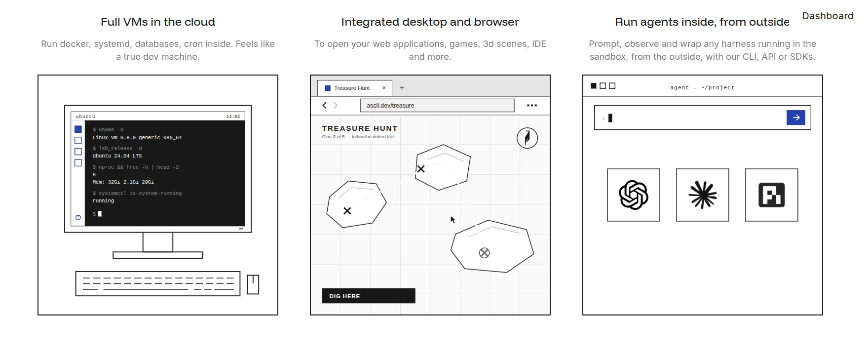Open a new browser tab with plus
Screen dimensions: 868x352
point(402,88)
